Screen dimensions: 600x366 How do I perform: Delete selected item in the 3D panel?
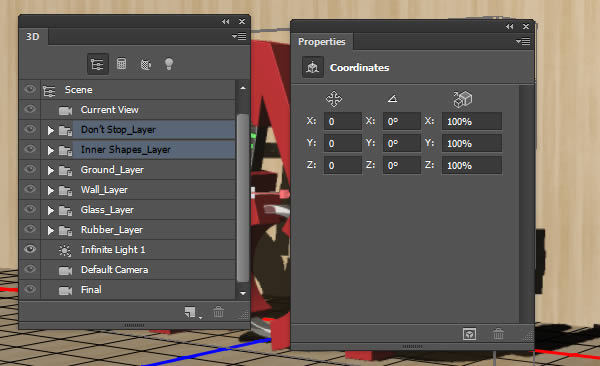(218, 312)
